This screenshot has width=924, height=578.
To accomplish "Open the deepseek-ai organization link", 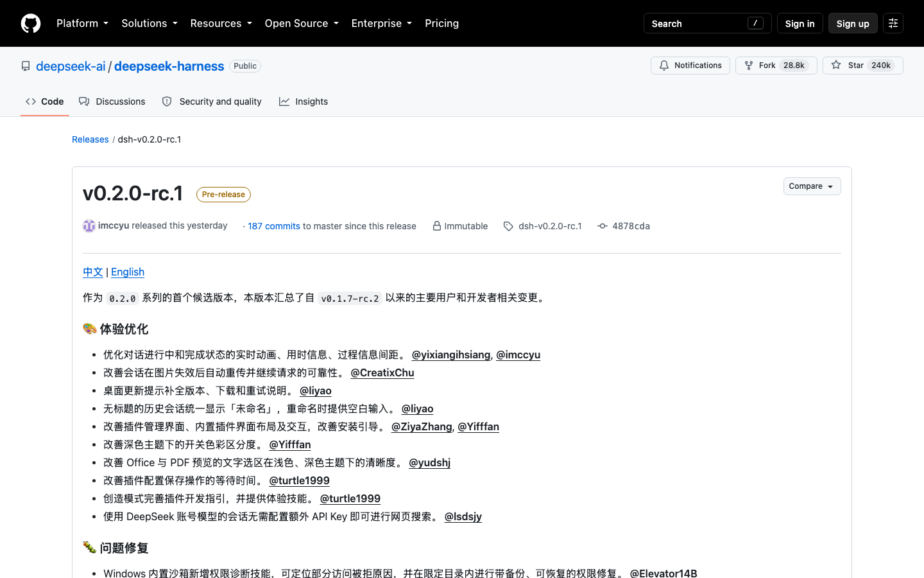I will [x=71, y=66].
